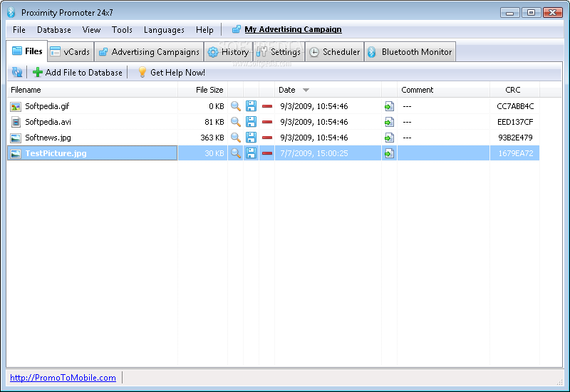Open the File menu
Viewport: 570px width, 392px height.
pyautogui.click(x=19, y=30)
